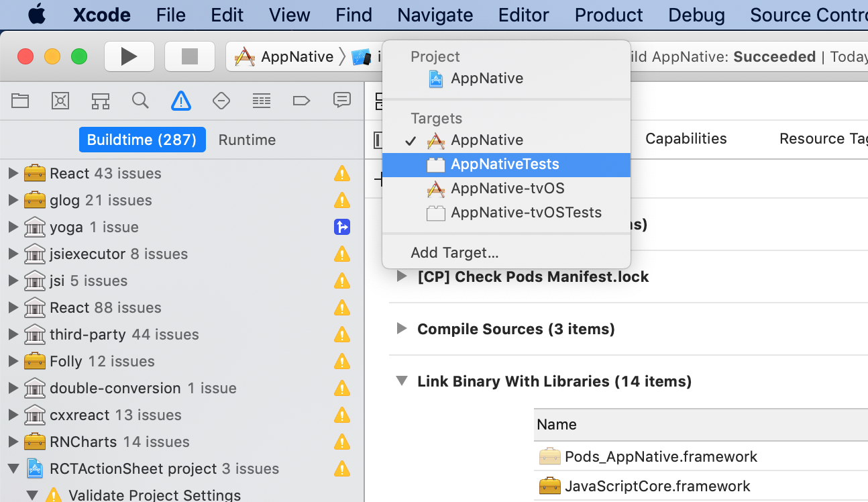Expand Compile Sources (3 items) phase
868x502 pixels.
click(402, 328)
